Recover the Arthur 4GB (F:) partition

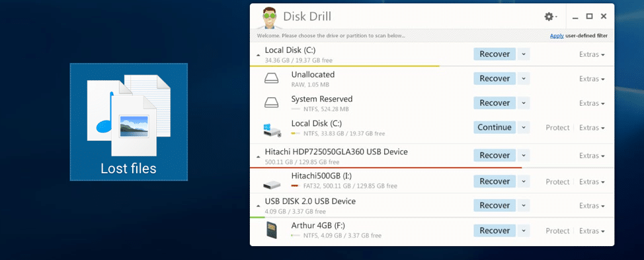[x=495, y=230]
